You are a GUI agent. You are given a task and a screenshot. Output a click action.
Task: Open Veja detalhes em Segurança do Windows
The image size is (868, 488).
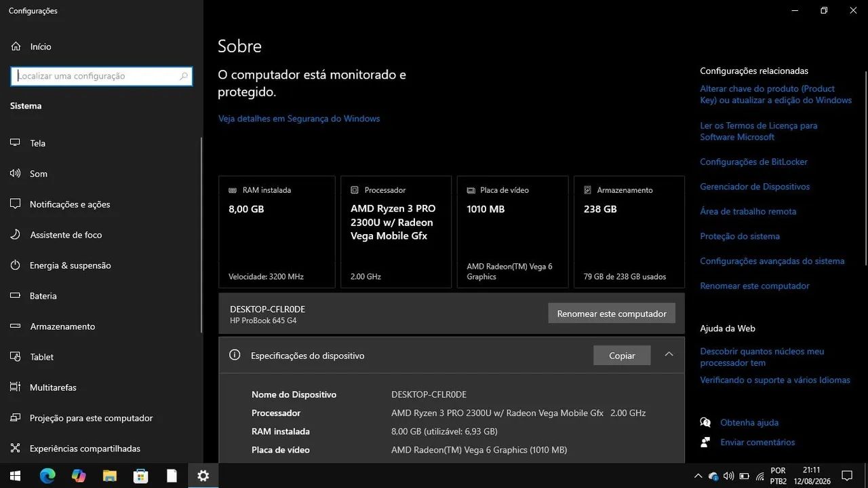tap(299, 119)
